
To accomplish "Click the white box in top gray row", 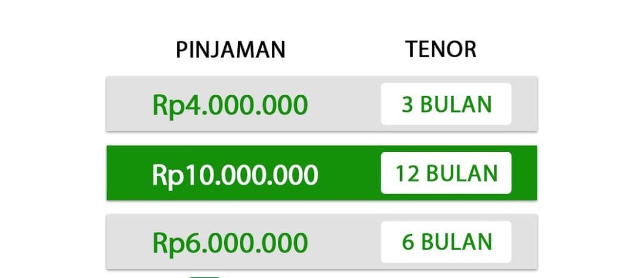I will pos(446,104).
